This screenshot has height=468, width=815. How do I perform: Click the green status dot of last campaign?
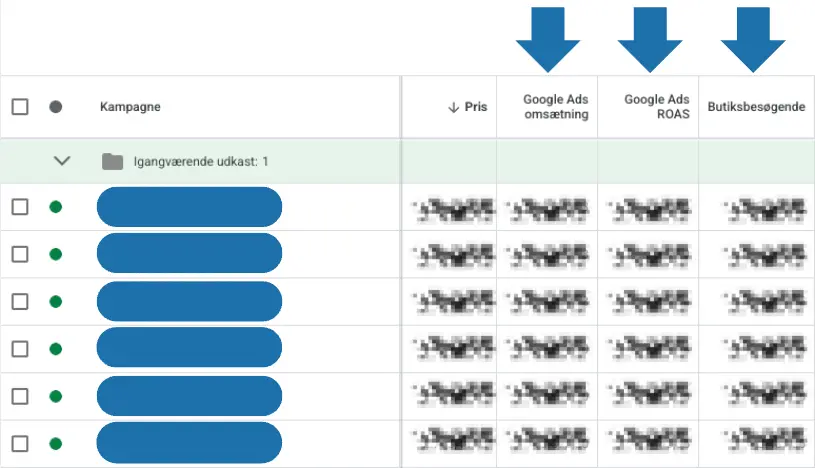[x=56, y=443]
